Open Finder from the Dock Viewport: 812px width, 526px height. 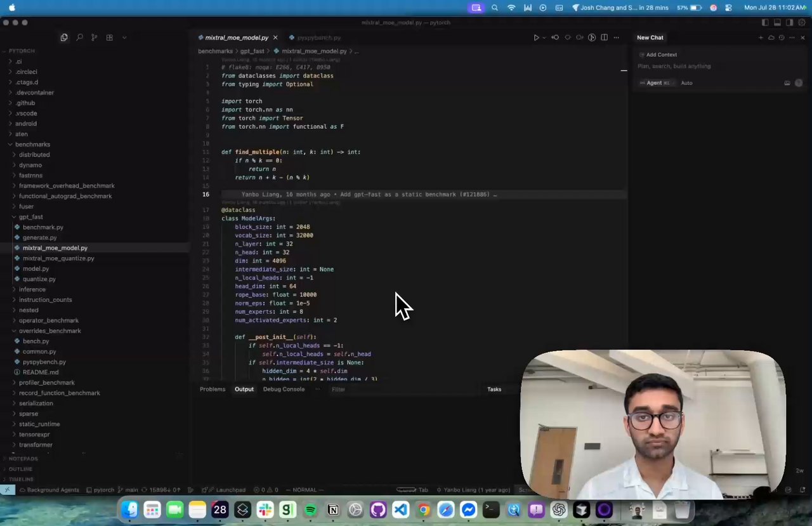(x=129, y=510)
